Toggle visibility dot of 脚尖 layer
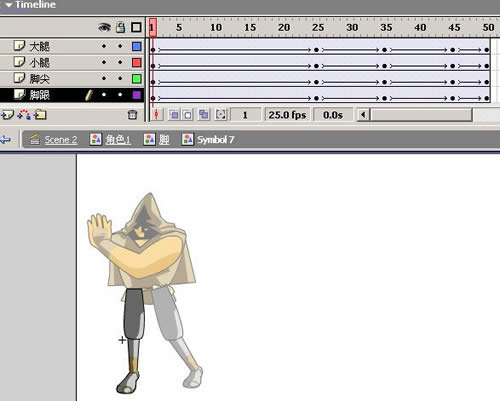 (x=104, y=78)
